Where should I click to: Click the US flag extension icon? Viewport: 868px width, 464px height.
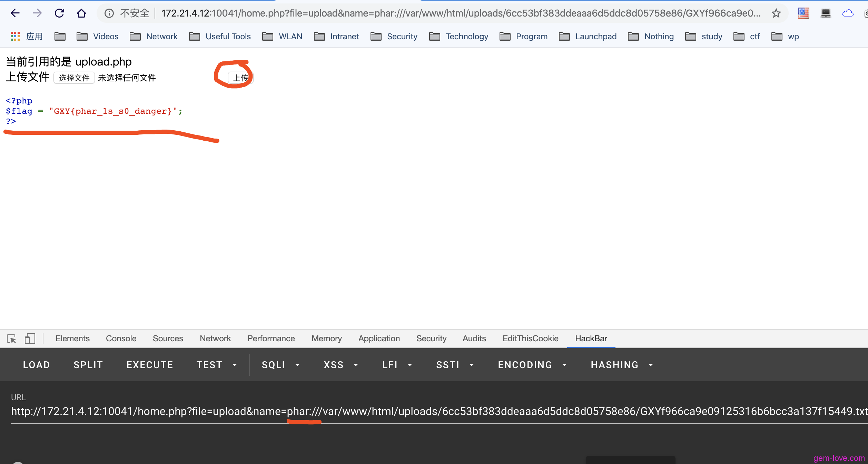click(x=803, y=13)
